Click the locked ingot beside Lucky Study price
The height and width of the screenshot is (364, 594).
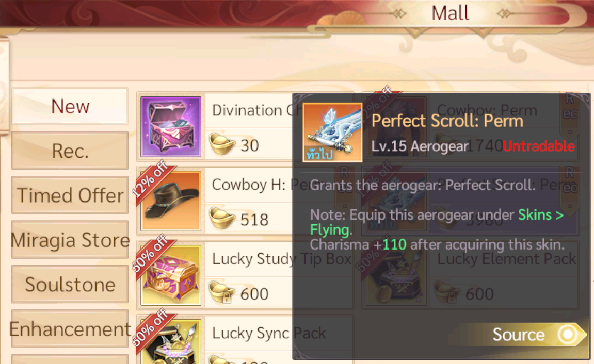pos(222,292)
